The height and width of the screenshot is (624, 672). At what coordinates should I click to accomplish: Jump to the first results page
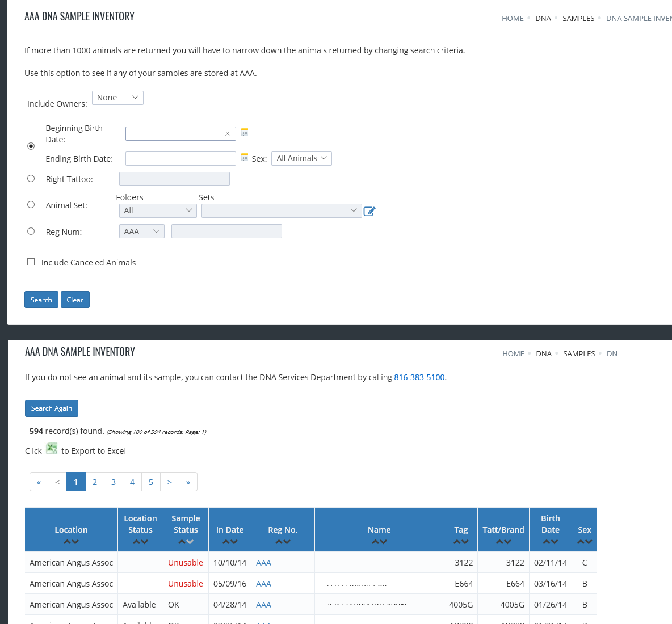(x=39, y=482)
